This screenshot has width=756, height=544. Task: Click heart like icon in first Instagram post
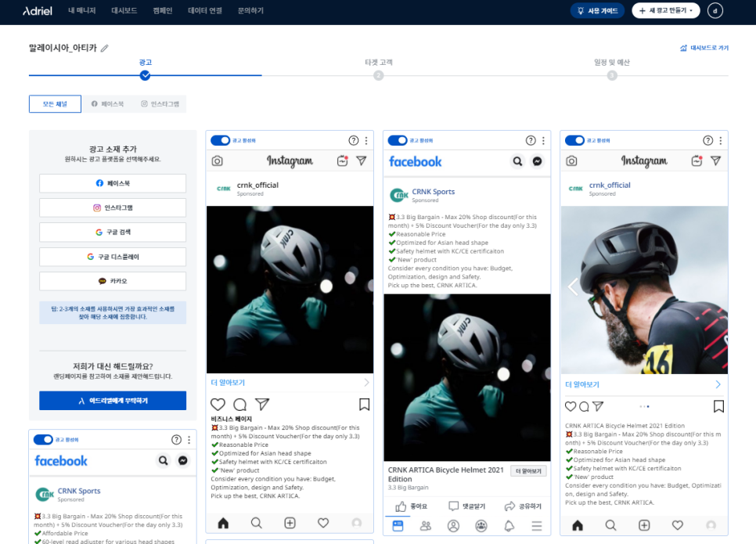pos(218,404)
